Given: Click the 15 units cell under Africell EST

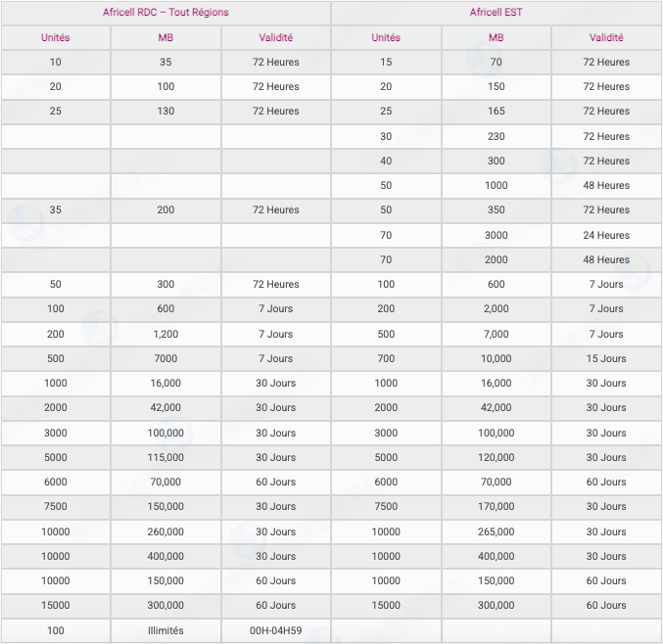Looking at the screenshot, I should click(x=386, y=62).
